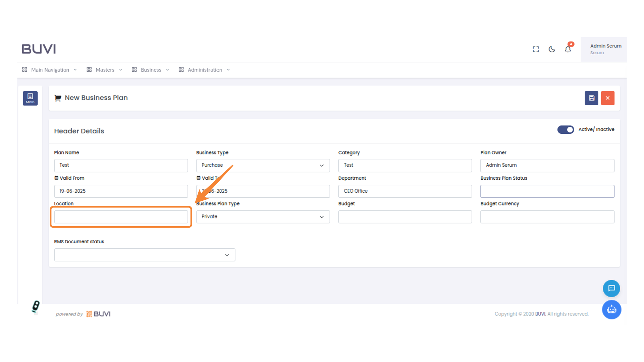Enter fullscreen with the expand icon
The image size is (644, 362).
(x=536, y=49)
